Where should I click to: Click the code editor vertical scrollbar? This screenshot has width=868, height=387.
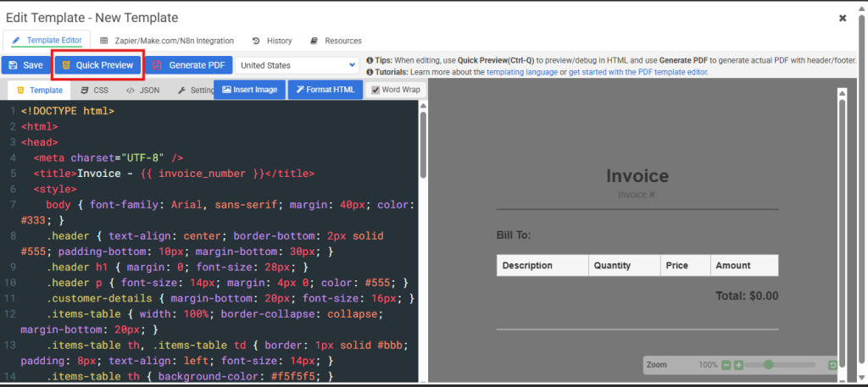pyautogui.click(x=423, y=145)
